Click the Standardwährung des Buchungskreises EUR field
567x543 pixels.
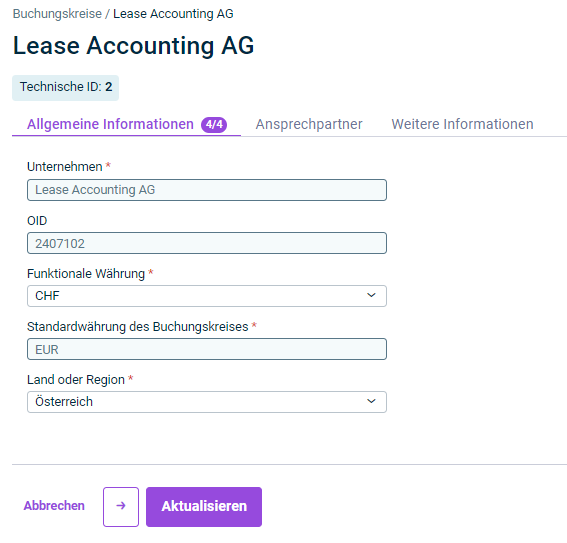(207, 349)
